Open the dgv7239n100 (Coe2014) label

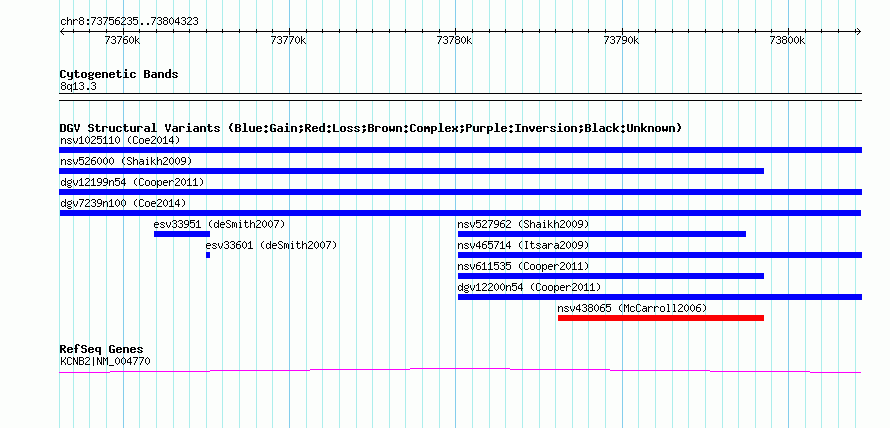click(x=123, y=203)
